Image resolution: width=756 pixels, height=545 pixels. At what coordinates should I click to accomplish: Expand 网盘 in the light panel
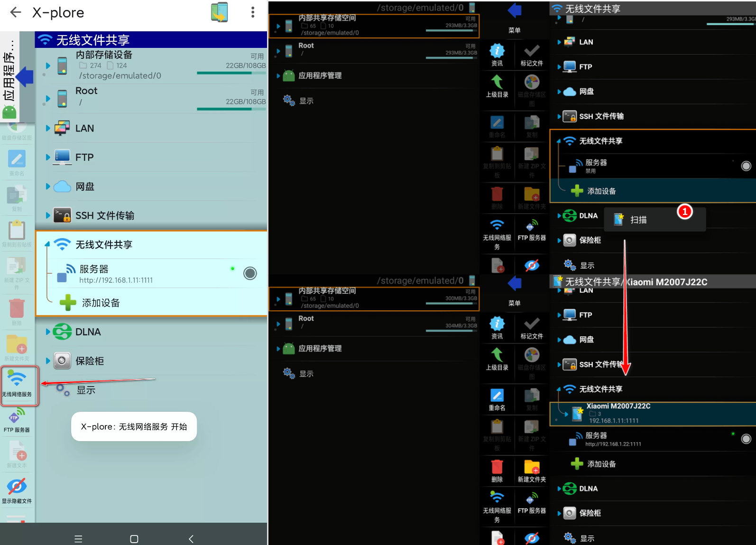[x=48, y=186]
